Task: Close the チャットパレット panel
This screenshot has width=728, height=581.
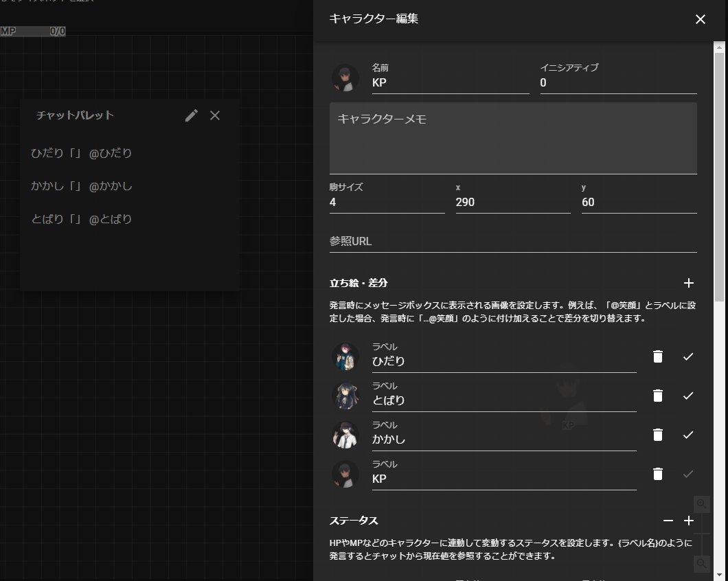Action: click(x=215, y=115)
